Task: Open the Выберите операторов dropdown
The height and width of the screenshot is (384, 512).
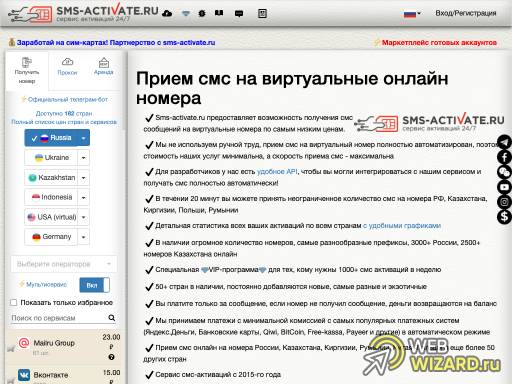Action: tap(64, 264)
